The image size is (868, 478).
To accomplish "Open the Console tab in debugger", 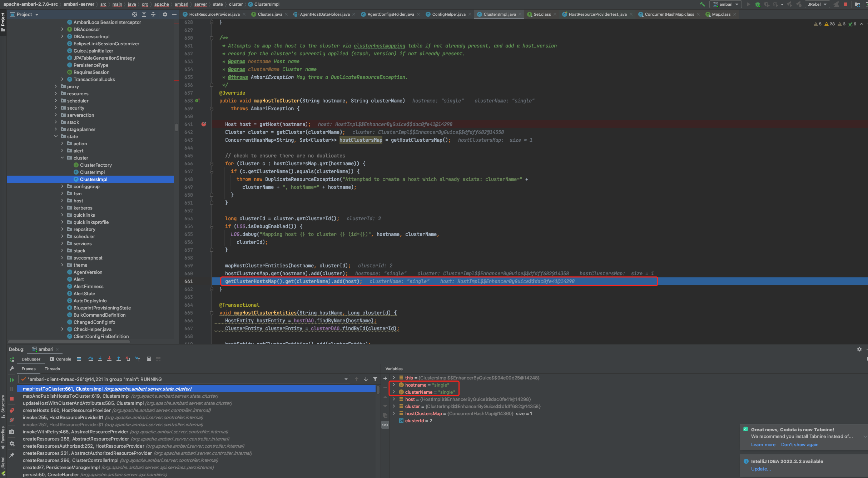I will (x=60, y=359).
